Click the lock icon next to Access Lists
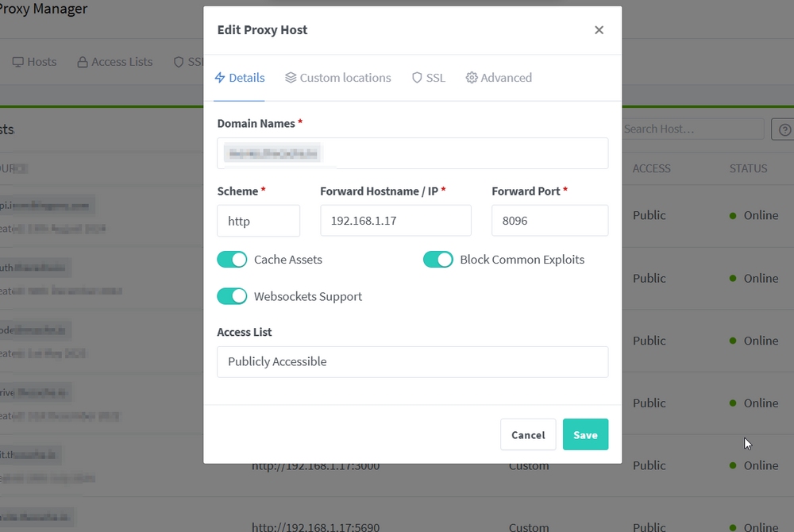 (x=83, y=62)
